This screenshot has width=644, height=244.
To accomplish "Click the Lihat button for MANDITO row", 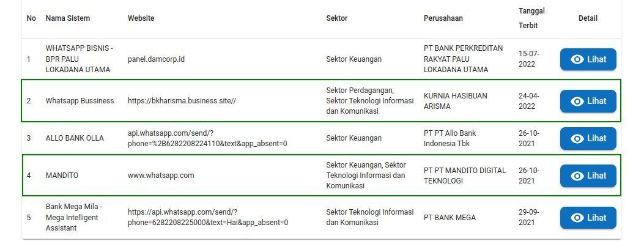I will coord(588,176).
